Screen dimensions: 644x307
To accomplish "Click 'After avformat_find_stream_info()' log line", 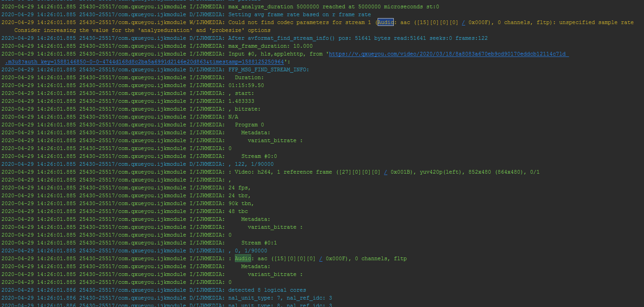I will [245, 38].
